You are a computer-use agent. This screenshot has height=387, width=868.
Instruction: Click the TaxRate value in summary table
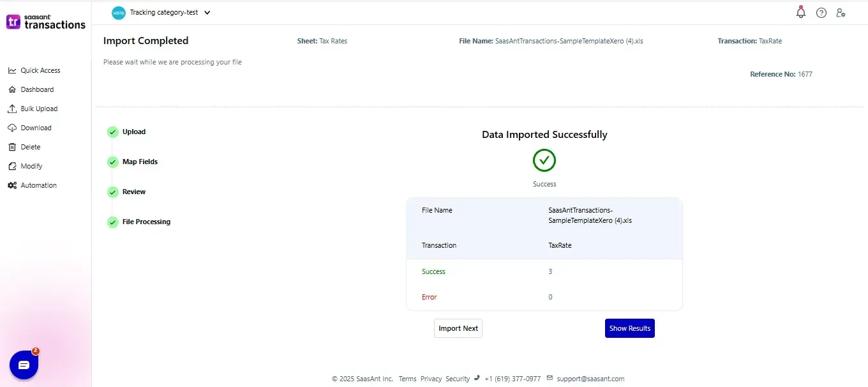(x=560, y=245)
